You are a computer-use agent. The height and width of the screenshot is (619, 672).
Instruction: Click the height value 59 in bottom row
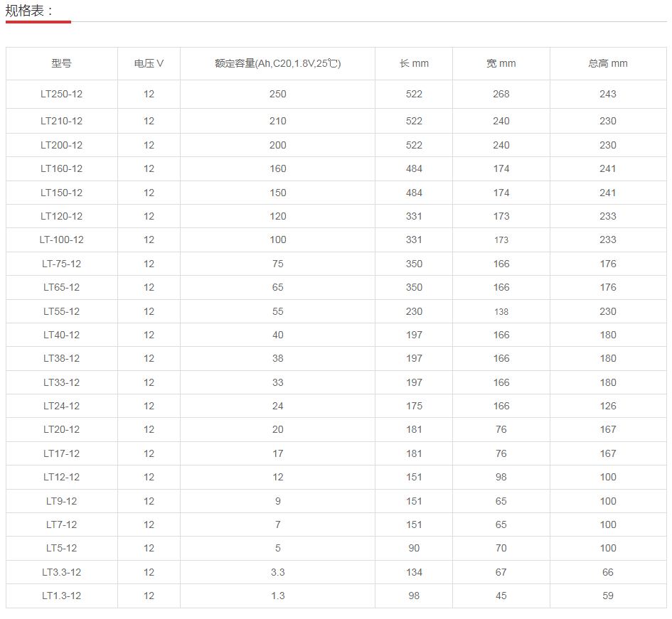coord(608,596)
